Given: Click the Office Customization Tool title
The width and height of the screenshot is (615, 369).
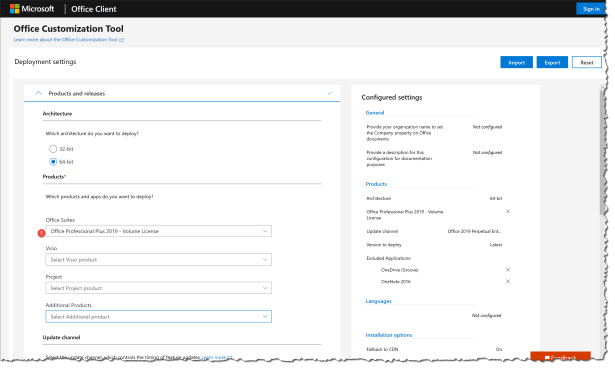Looking at the screenshot, I should [x=69, y=29].
